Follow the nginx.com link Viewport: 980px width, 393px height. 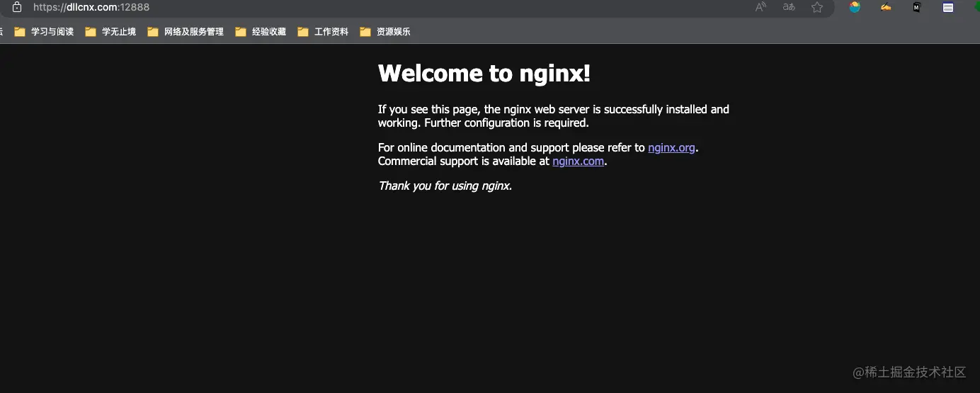click(x=578, y=161)
